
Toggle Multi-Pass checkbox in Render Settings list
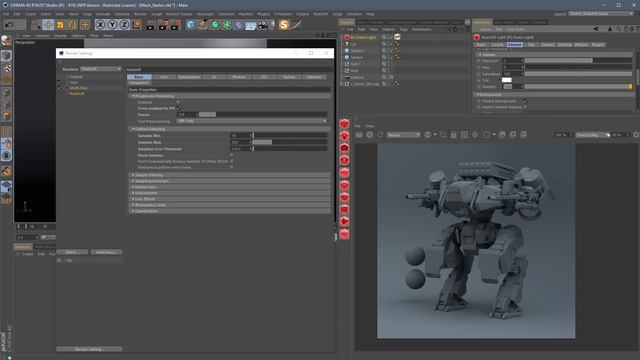click(x=60, y=88)
